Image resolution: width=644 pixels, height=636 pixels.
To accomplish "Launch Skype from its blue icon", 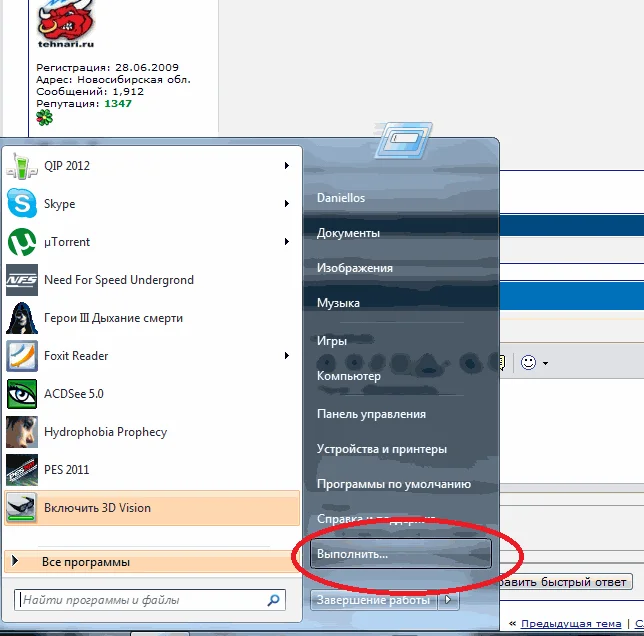I will [x=22, y=203].
